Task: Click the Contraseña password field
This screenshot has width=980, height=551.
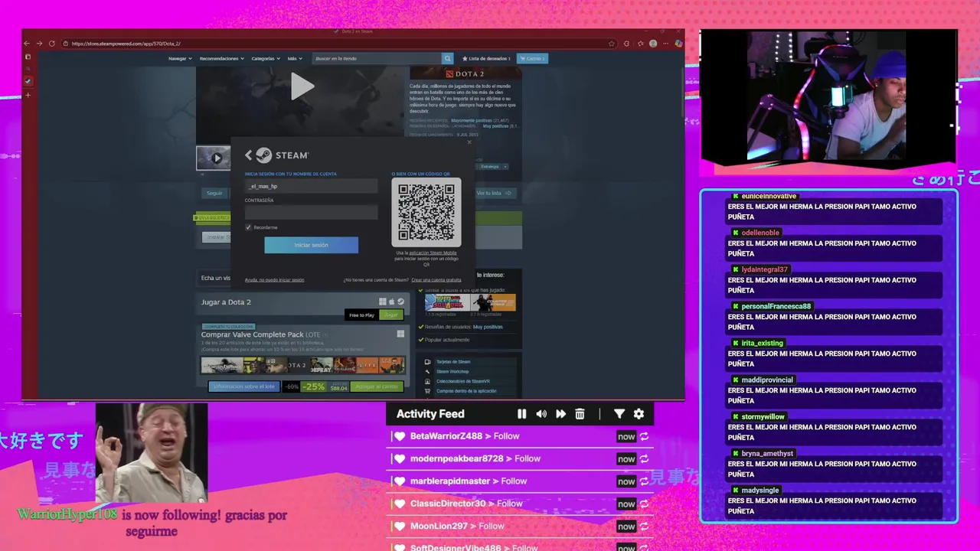Action: (311, 212)
